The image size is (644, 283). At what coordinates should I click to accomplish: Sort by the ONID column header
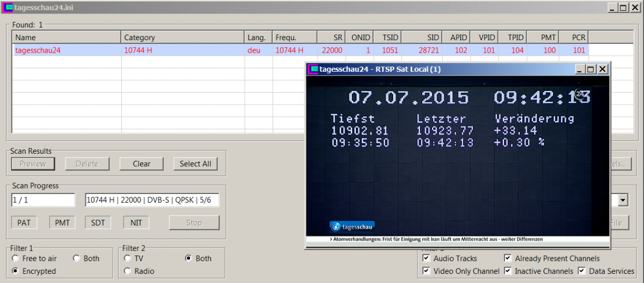(360, 38)
